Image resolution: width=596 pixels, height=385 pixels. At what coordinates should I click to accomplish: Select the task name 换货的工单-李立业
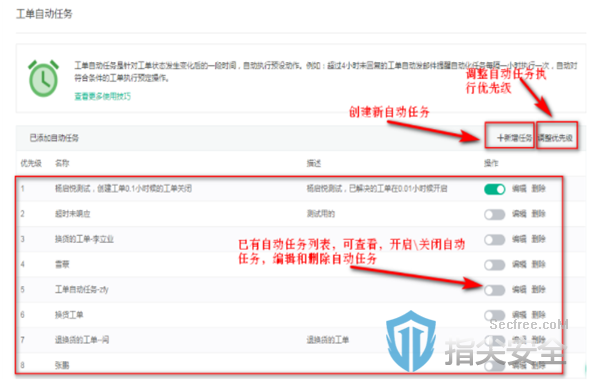84,239
